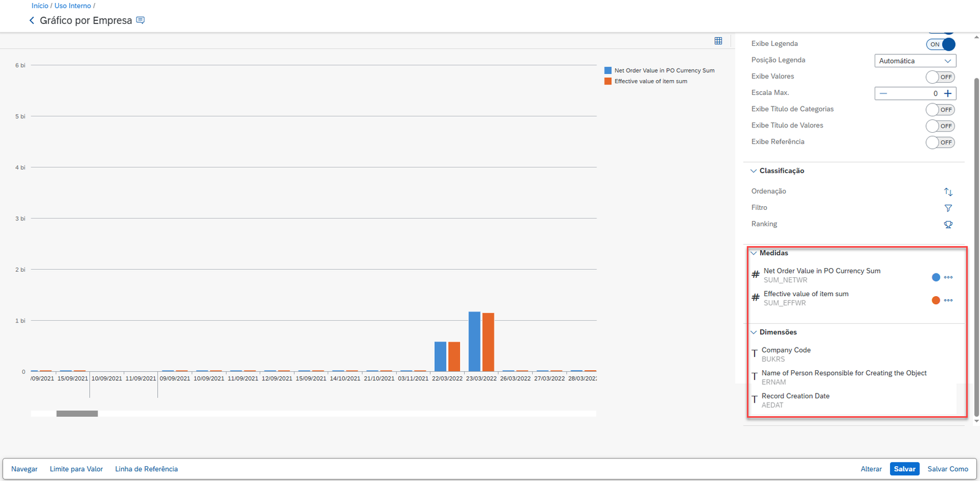Screen dimensions: 980x481
Task: Click the Gráfico por Empresa title
Action: [x=86, y=21]
